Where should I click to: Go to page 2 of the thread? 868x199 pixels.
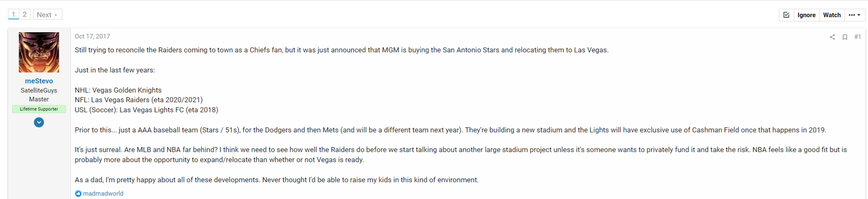click(x=25, y=14)
